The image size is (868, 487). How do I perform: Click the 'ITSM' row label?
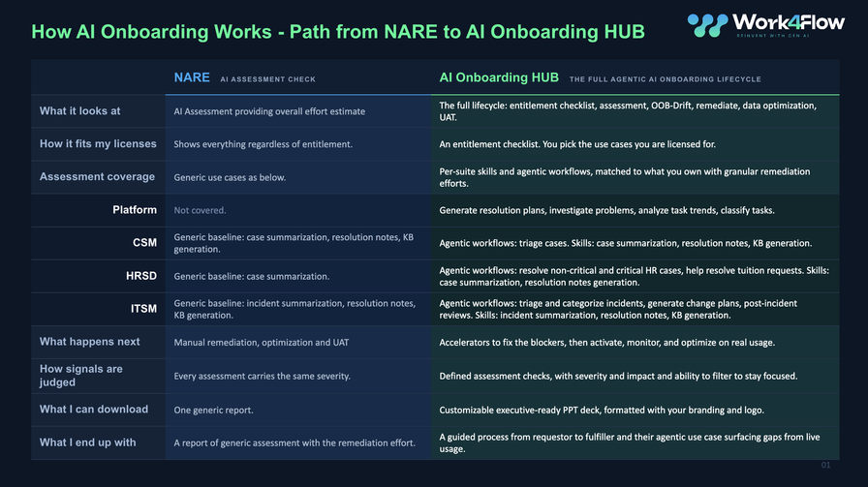pos(143,308)
